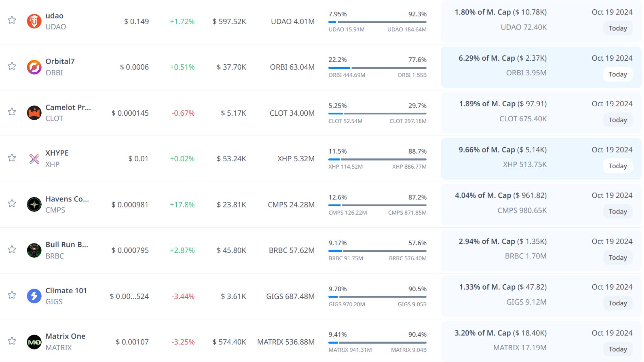
Task: Click the Bull Run BRBC logo
Action: (34, 250)
